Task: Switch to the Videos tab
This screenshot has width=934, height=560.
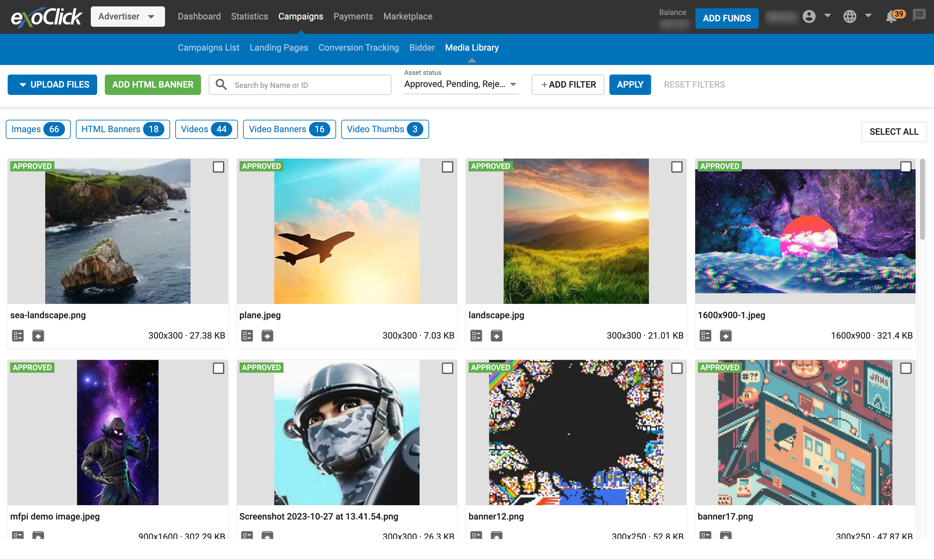Action: pyautogui.click(x=206, y=129)
